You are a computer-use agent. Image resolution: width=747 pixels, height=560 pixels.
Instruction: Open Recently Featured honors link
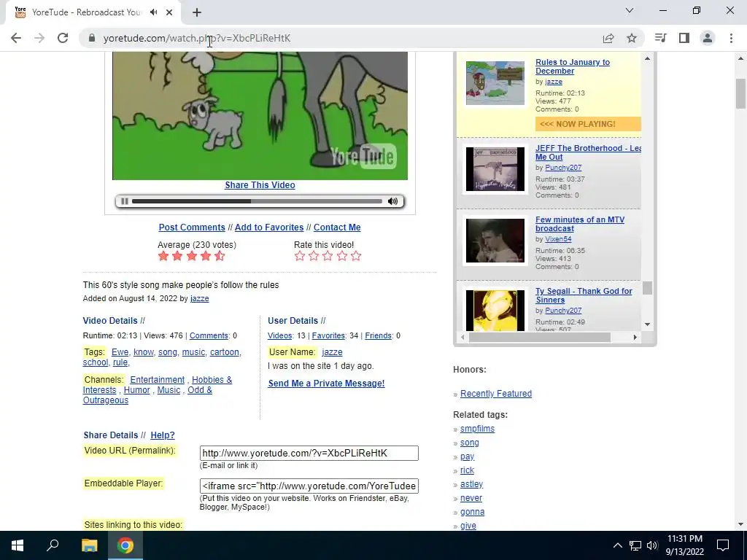tap(496, 394)
